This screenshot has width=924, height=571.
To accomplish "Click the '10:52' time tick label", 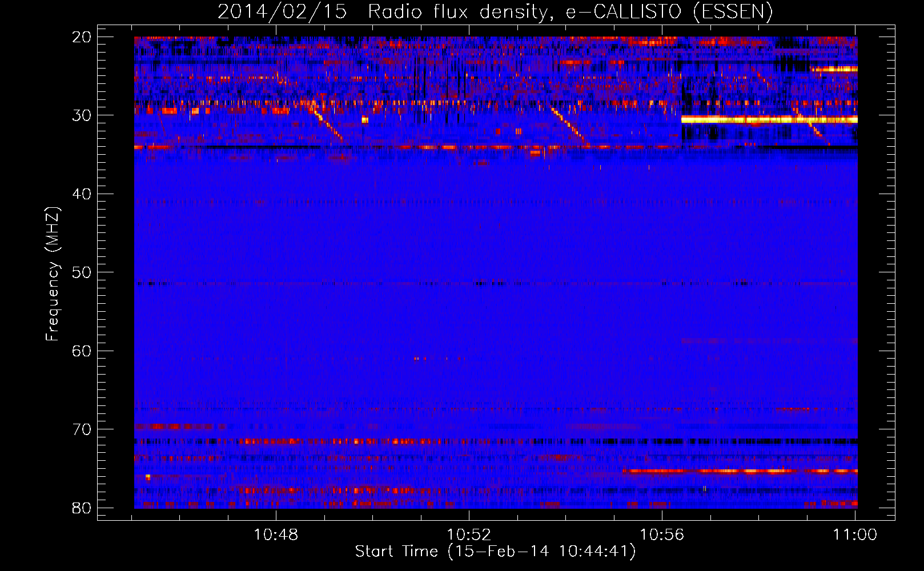I will pos(469,534).
